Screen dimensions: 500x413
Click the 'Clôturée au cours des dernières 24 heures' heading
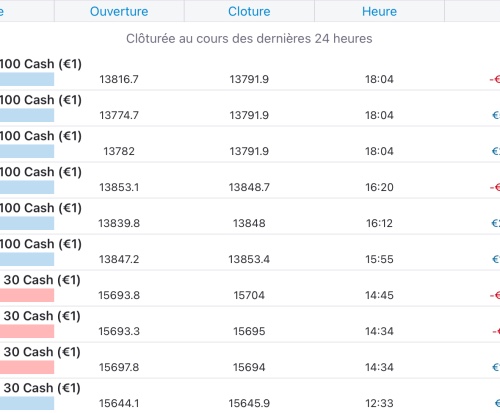(x=249, y=39)
